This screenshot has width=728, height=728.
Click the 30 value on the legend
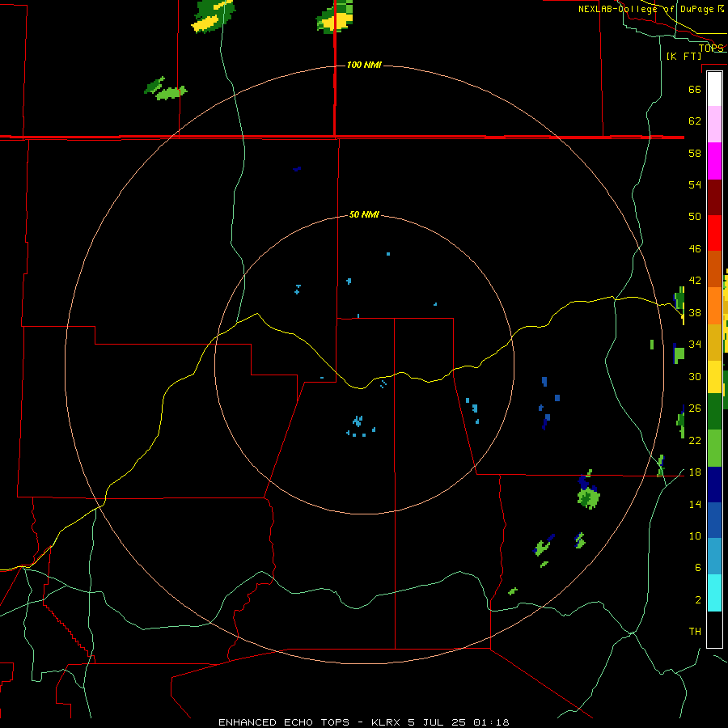click(x=695, y=376)
